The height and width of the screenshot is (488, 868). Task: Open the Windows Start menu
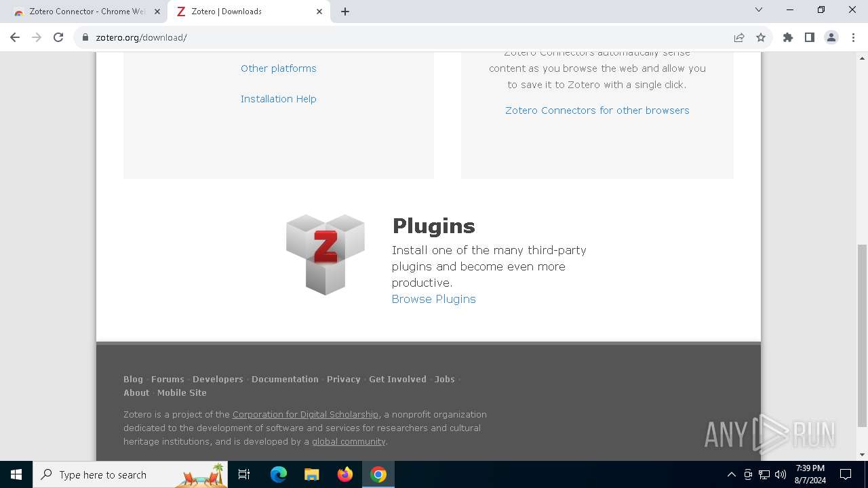(x=16, y=474)
